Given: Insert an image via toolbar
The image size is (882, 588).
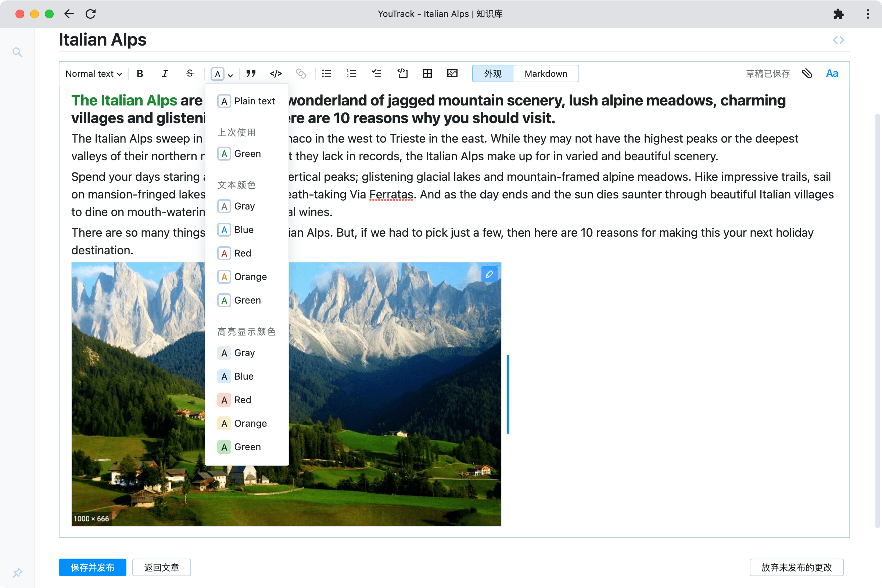Looking at the screenshot, I should [452, 73].
